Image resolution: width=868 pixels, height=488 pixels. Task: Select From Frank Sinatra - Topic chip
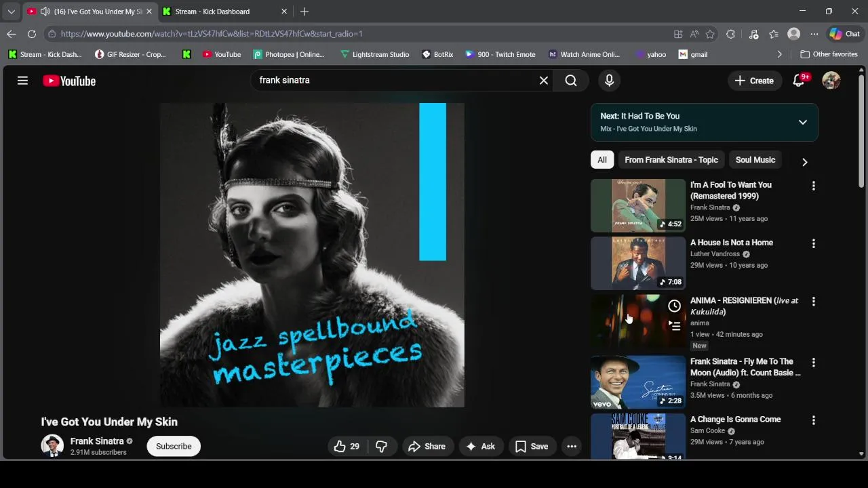point(671,160)
